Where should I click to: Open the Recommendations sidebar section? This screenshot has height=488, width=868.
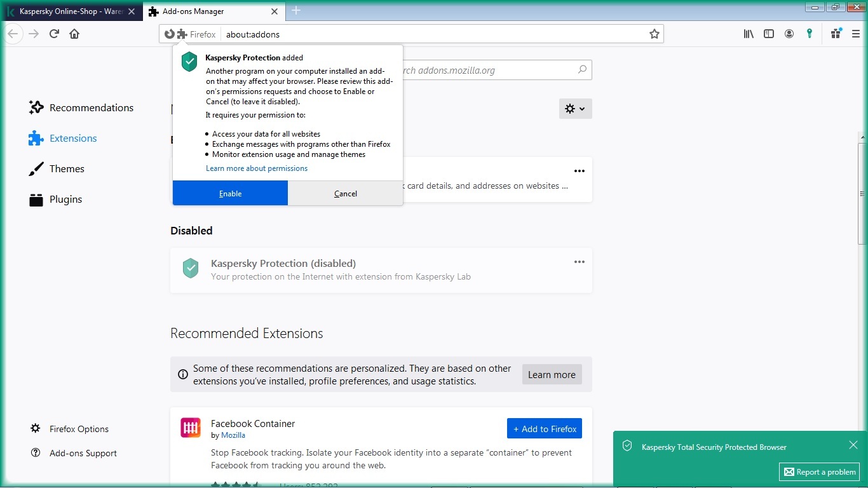click(x=81, y=107)
